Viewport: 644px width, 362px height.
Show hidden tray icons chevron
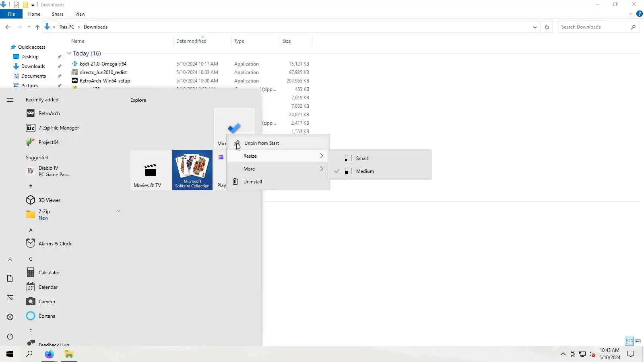[x=563, y=354]
